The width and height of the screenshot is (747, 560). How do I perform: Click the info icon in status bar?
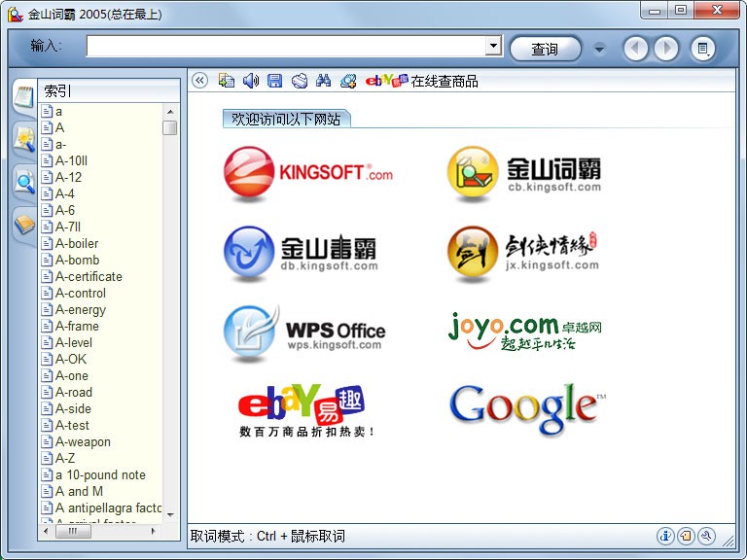click(665, 536)
